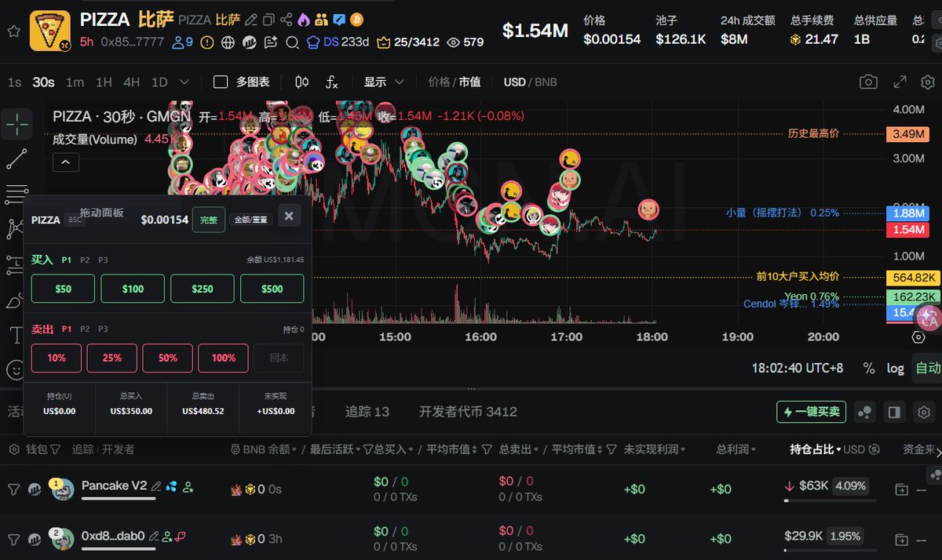Toggle 自动 auto scale

[927, 368]
